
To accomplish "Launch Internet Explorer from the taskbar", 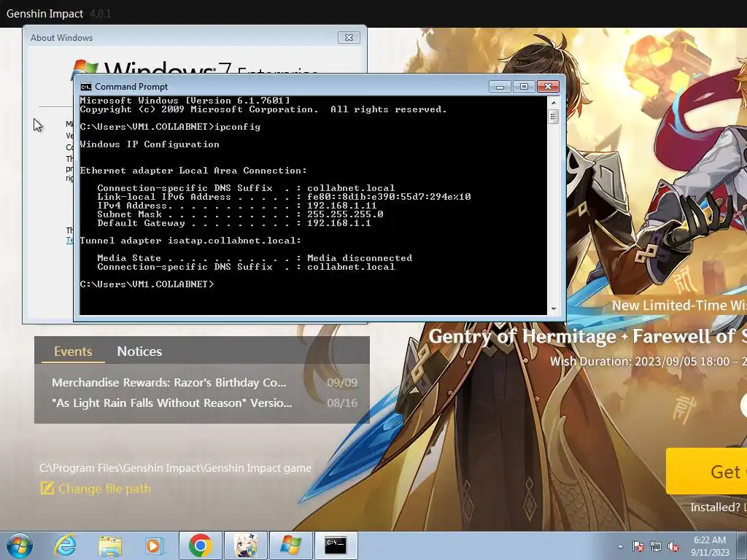I will tap(65, 545).
